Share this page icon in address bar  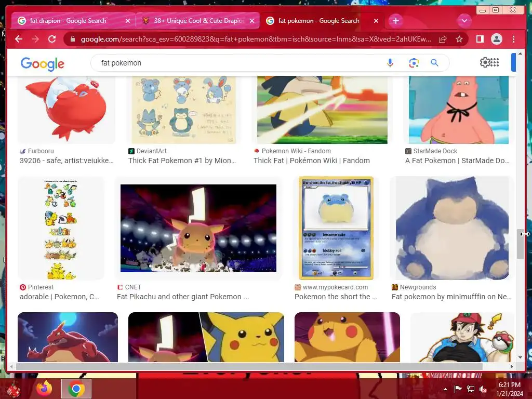point(443,39)
